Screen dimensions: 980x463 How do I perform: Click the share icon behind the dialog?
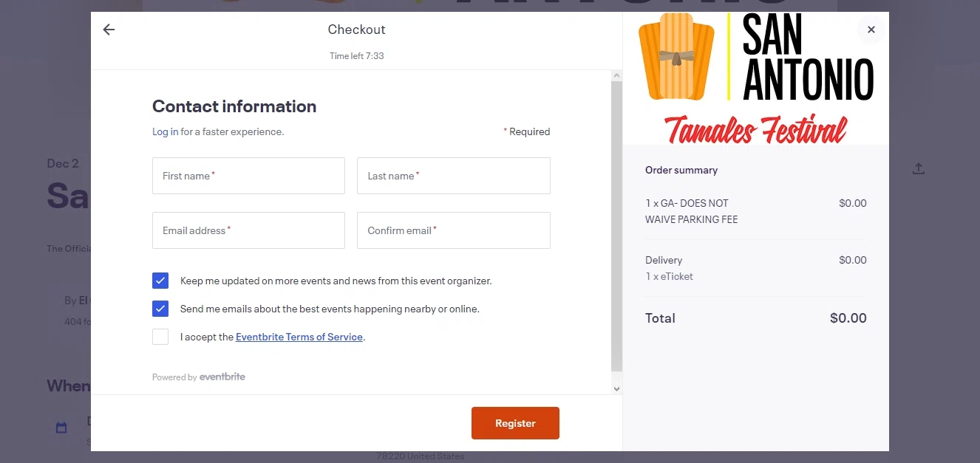pos(918,169)
